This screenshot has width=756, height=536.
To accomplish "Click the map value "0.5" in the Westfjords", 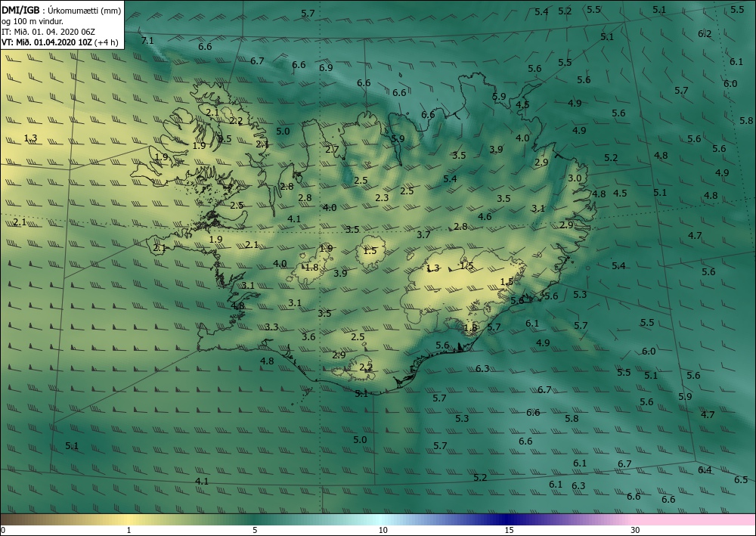I will tap(225, 139).
